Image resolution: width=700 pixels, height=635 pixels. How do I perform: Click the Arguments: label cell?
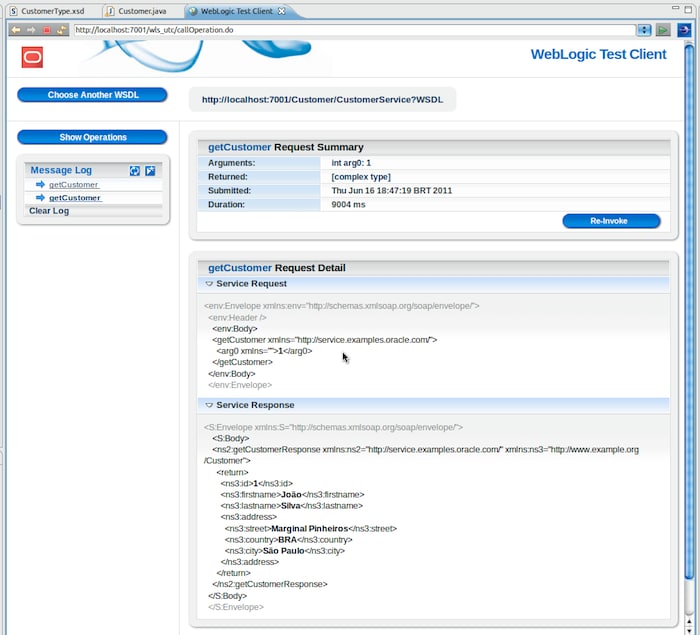[258, 163]
